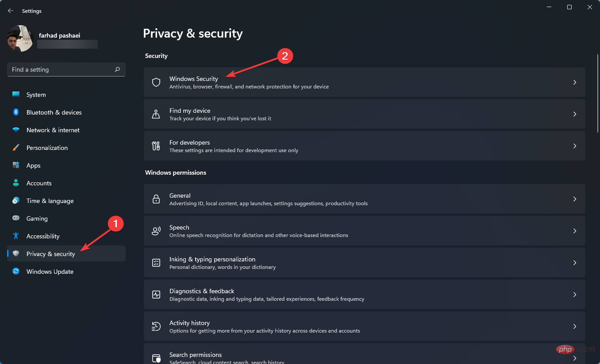Viewport: 600px width, 364px height.
Task: Minimize the Settings window
Action: pyautogui.click(x=549, y=7)
